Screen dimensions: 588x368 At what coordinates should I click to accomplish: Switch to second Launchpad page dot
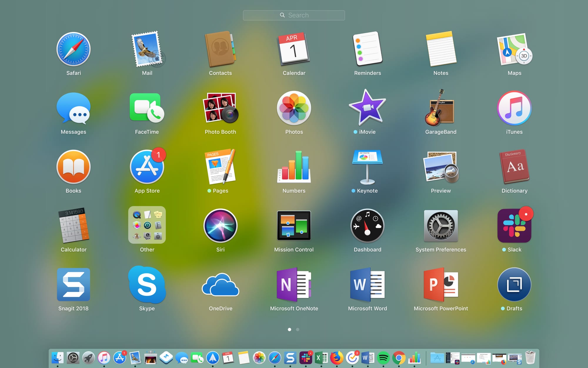298,329
